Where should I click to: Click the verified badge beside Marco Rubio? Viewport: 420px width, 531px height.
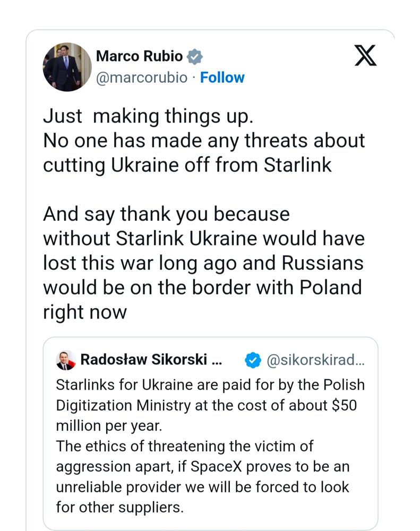(x=195, y=56)
